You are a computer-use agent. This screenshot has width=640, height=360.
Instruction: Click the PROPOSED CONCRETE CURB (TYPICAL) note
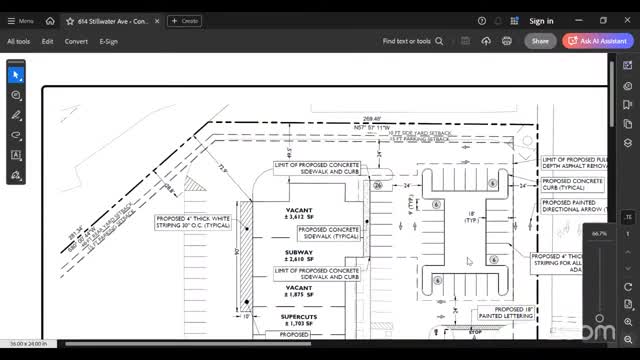tap(572, 184)
